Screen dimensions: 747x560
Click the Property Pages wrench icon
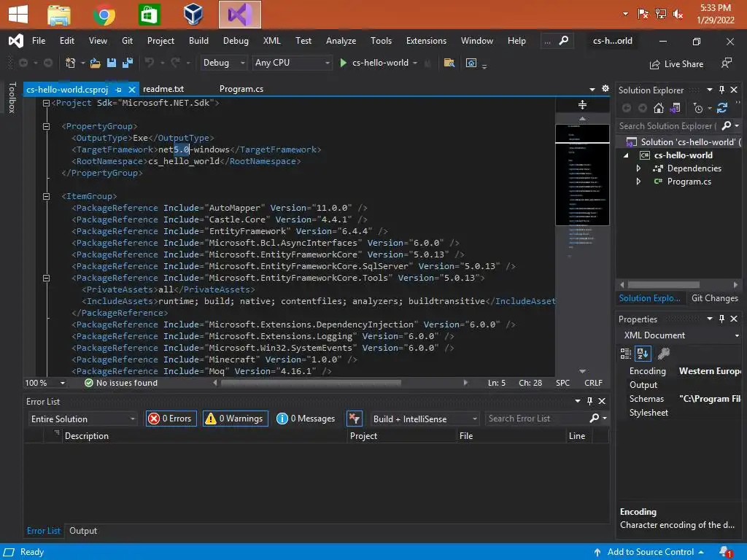click(663, 354)
